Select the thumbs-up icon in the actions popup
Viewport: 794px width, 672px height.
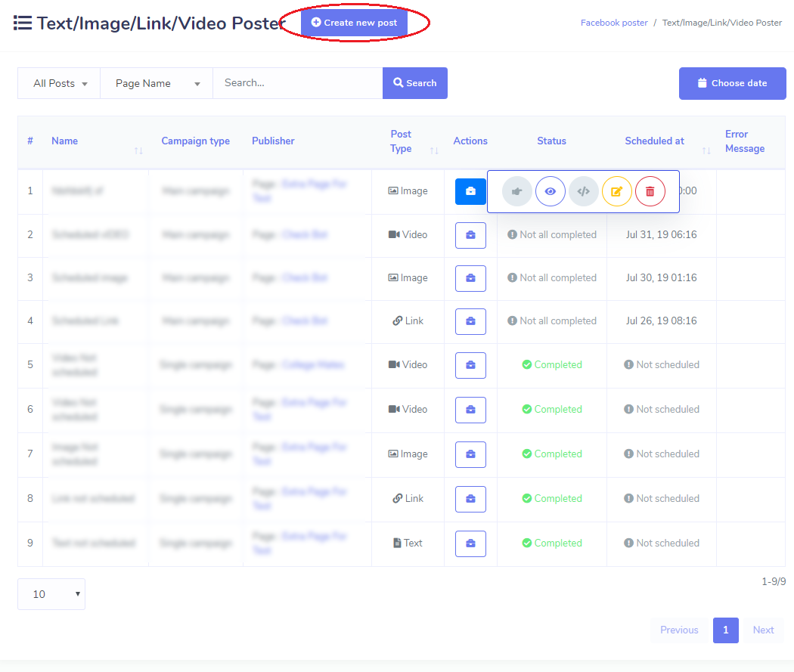(x=516, y=191)
